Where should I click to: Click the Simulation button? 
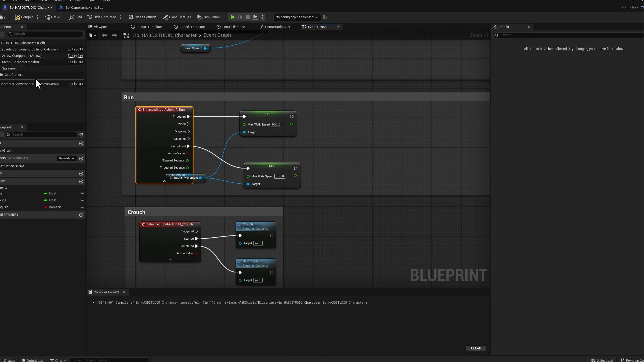(209, 17)
